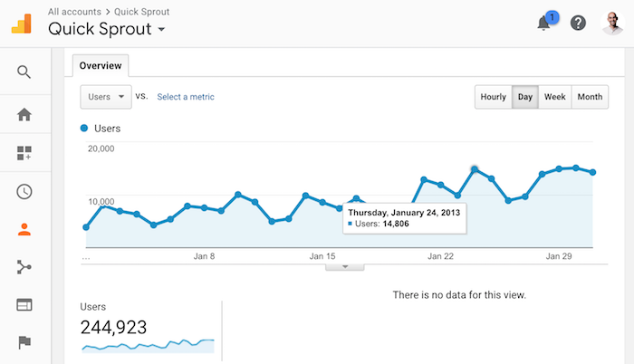Click the '20,000' y-axis label
The width and height of the screenshot is (634, 364).
tap(101, 148)
